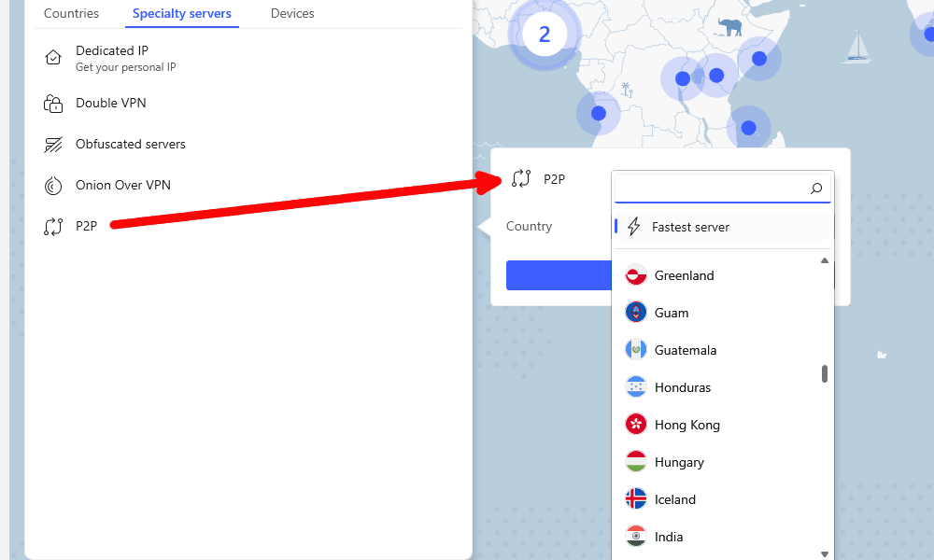
Task: Click the blue connect button
Action: [x=559, y=275]
